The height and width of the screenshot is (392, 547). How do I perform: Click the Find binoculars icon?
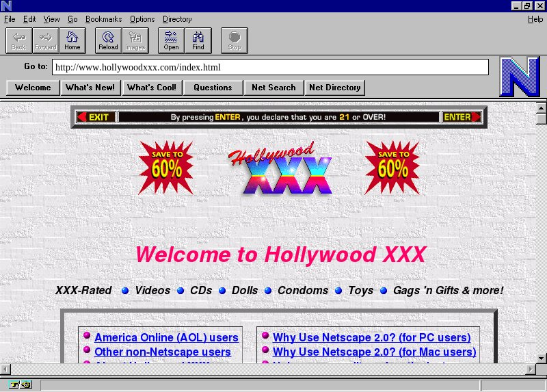click(198, 40)
